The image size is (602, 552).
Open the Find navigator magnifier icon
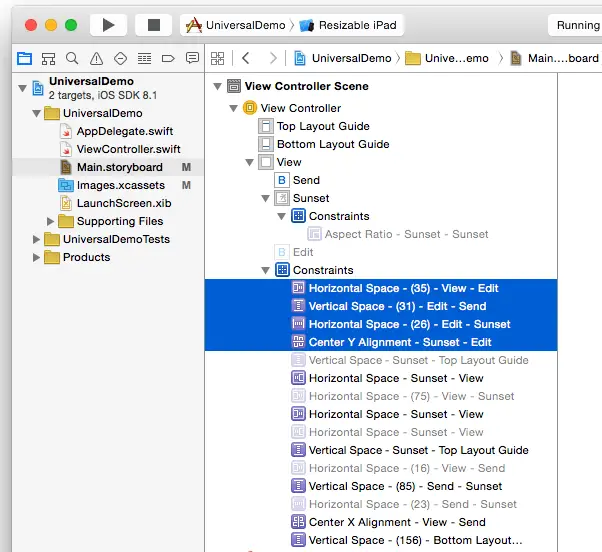[x=73, y=59]
